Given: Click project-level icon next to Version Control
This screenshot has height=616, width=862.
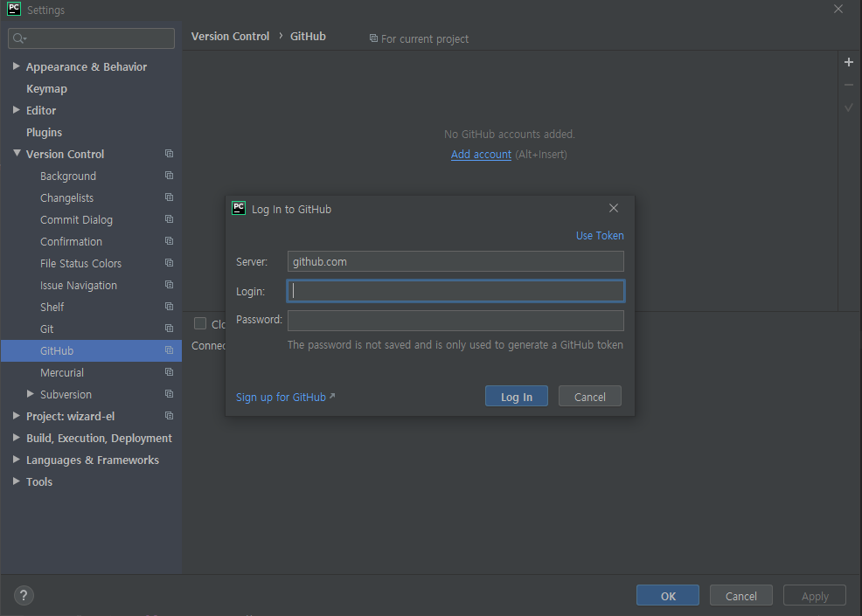Looking at the screenshot, I should tap(170, 154).
